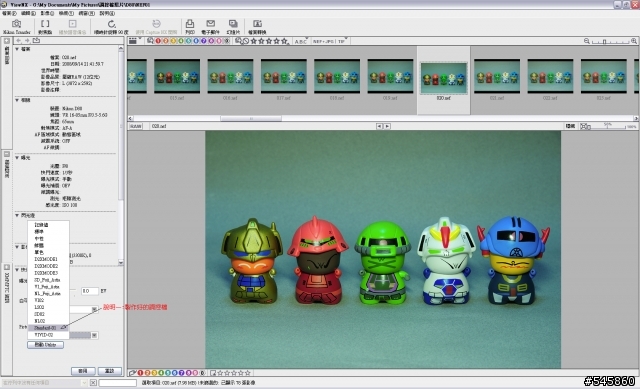Toggle the first star filter in the top bar

coord(253,41)
